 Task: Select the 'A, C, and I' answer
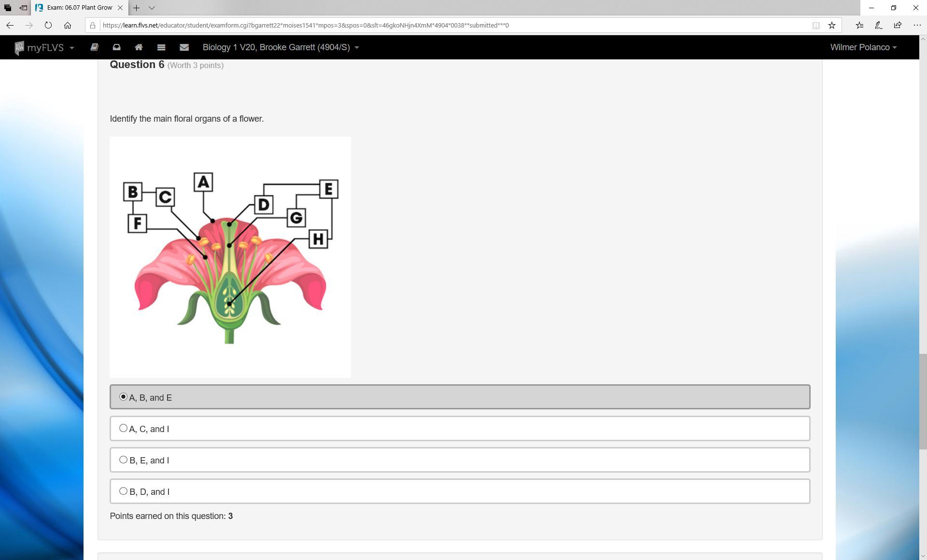point(124,429)
